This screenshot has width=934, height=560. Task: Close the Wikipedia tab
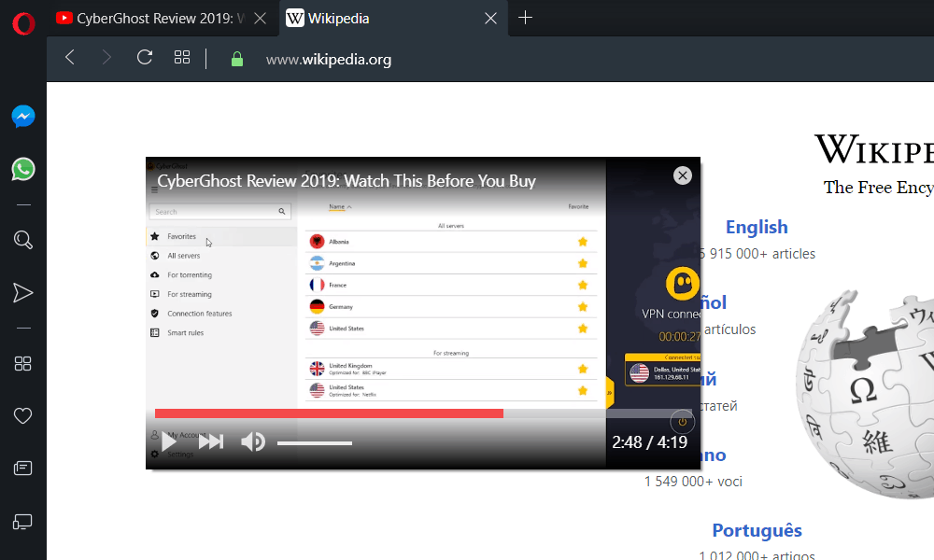click(x=490, y=19)
